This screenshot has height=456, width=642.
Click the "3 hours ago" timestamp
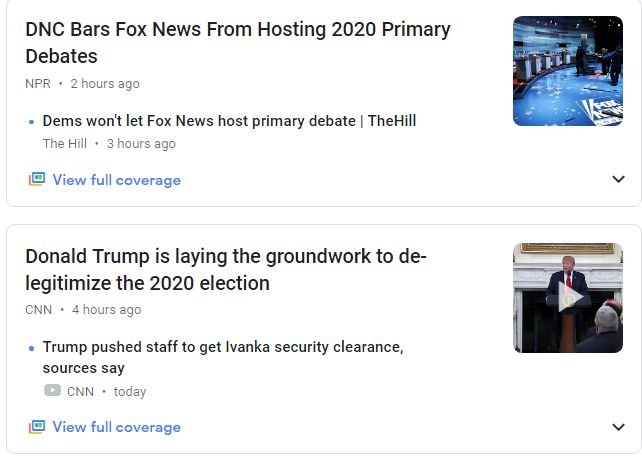[141, 144]
